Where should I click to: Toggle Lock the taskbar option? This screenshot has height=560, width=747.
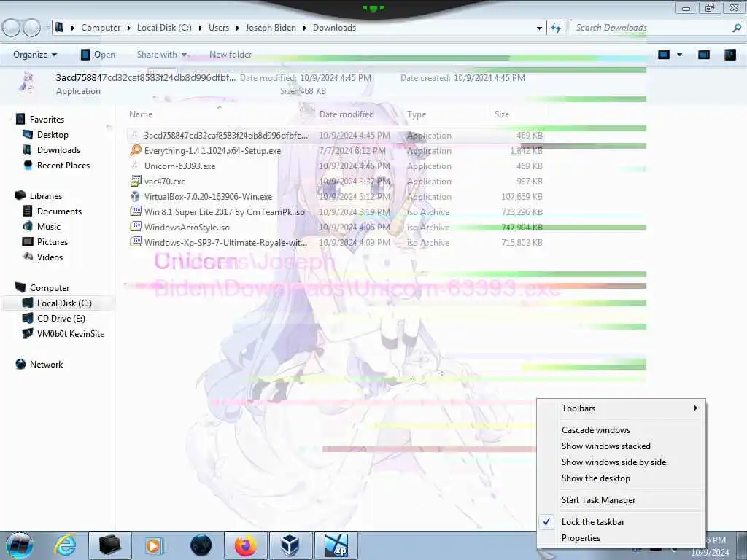click(592, 522)
